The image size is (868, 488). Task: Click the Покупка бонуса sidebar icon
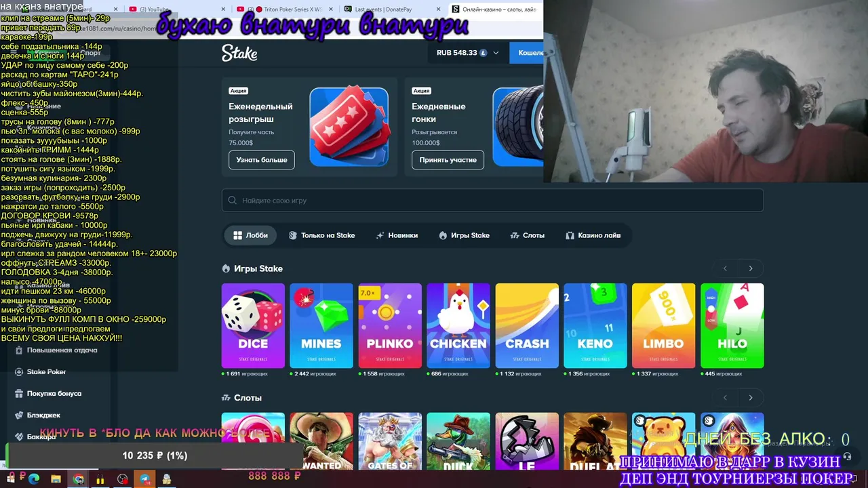click(x=19, y=394)
